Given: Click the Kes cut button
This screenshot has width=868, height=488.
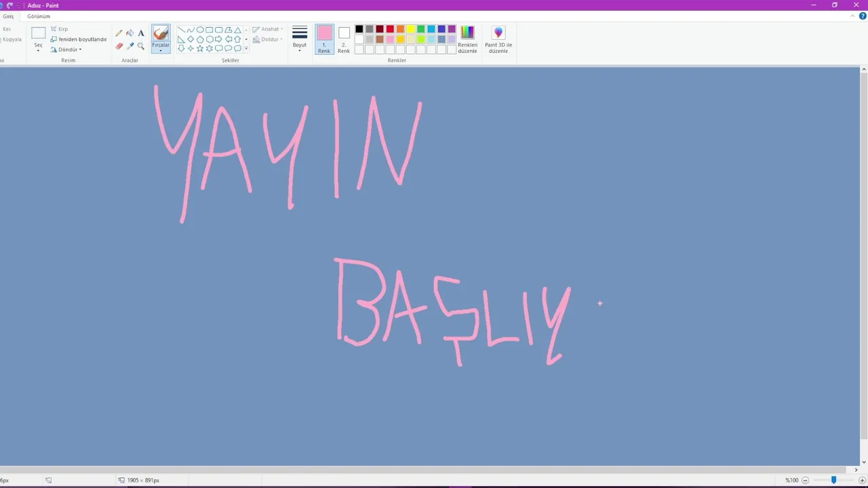Looking at the screenshot, I should point(6,29).
